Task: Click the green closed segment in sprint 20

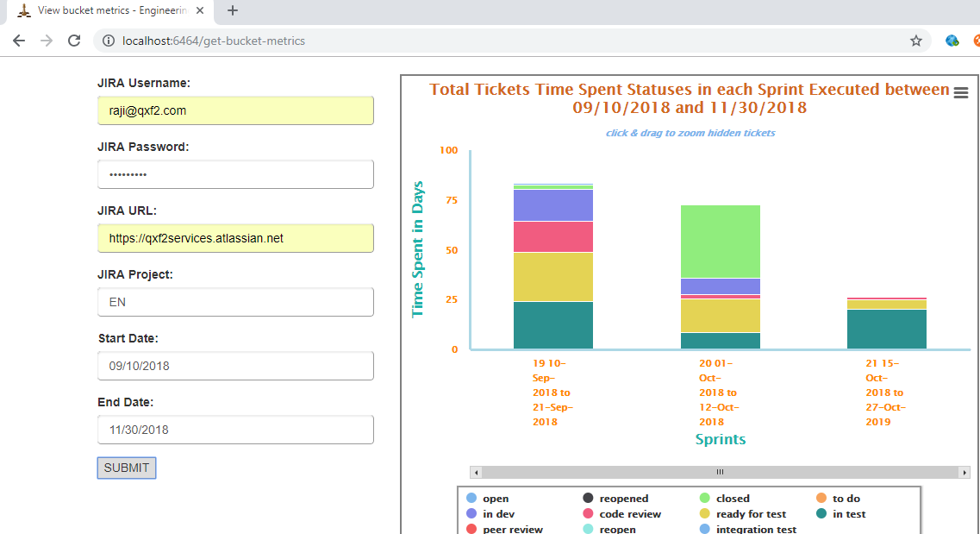Action: tap(721, 242)
